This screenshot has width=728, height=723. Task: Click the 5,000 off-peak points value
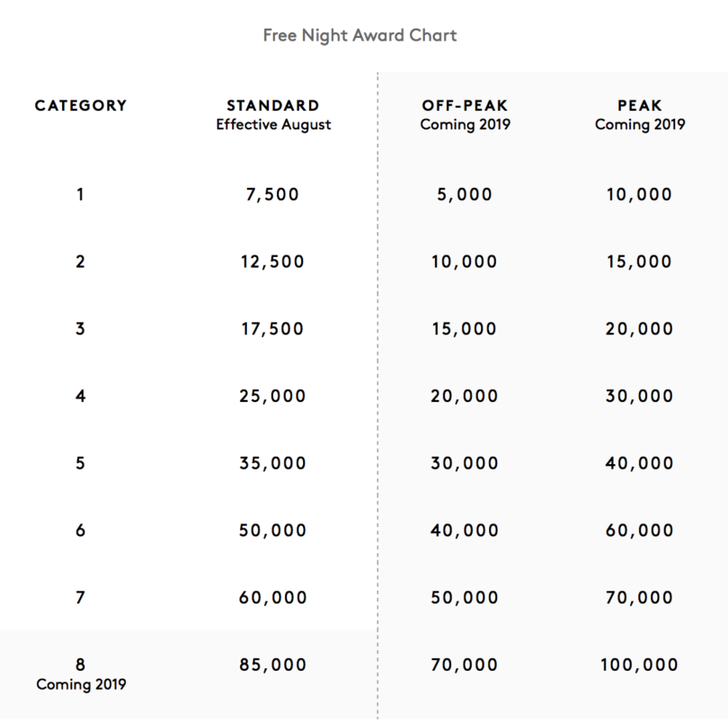(x=465, y=194)
